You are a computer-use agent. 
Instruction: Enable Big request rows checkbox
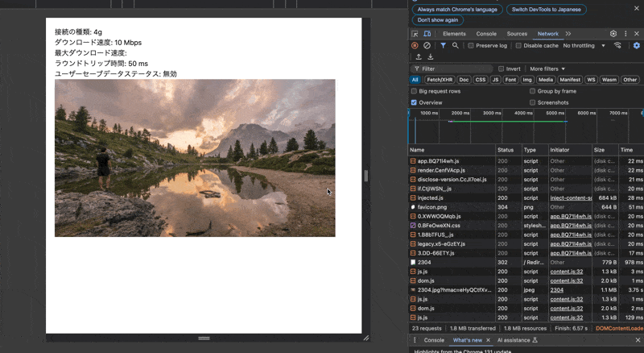[414, 91]
